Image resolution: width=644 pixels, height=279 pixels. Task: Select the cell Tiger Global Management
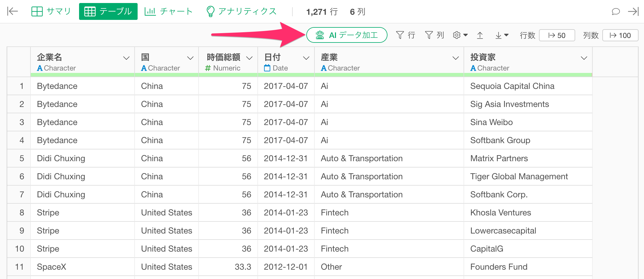[x=528, y=176]
